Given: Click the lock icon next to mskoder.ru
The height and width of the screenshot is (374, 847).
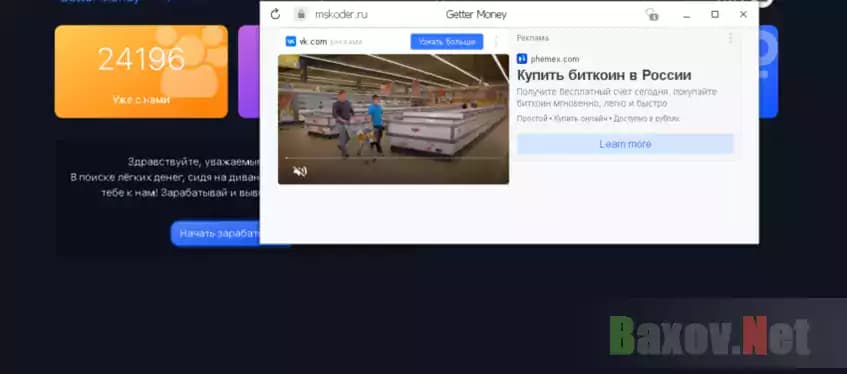Looking at the screenshot, I should pyautogui.click(x=301, y=15).
